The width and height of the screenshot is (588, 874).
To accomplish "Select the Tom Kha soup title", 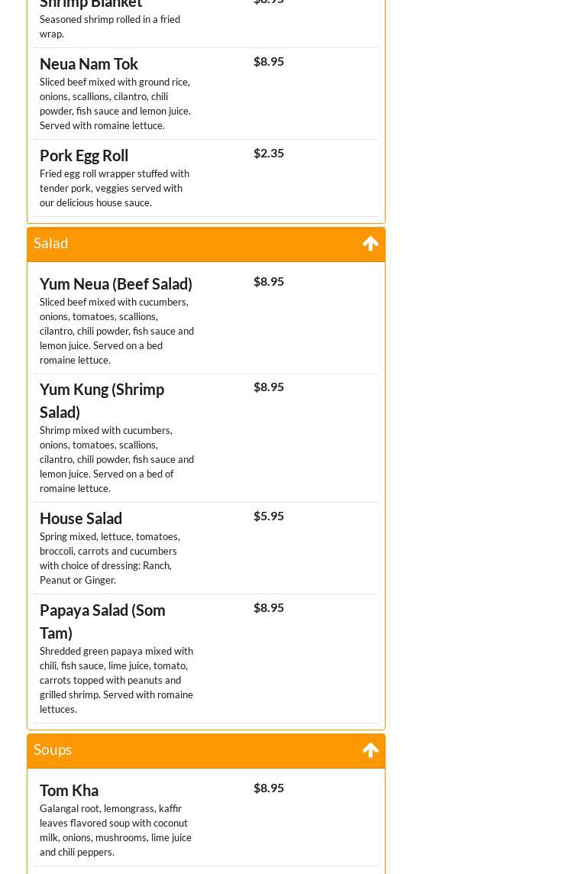I will [69, 791].
